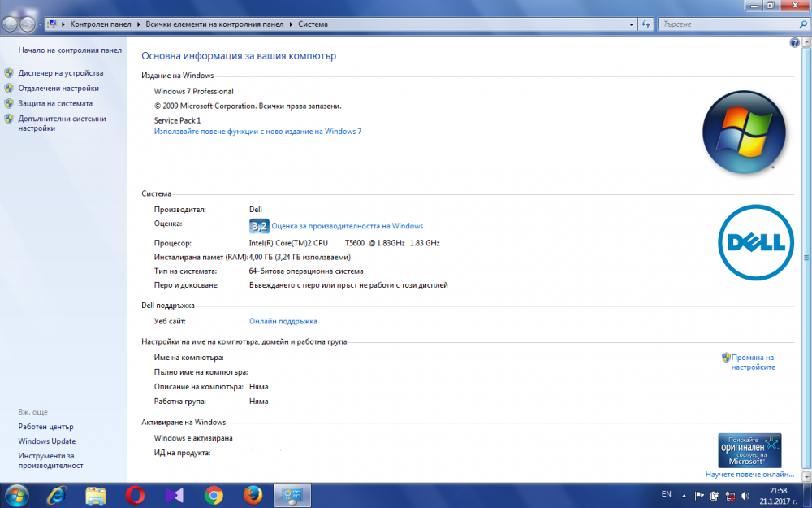
Task: Click the address bar refresh button
Action: pos(646,24)
